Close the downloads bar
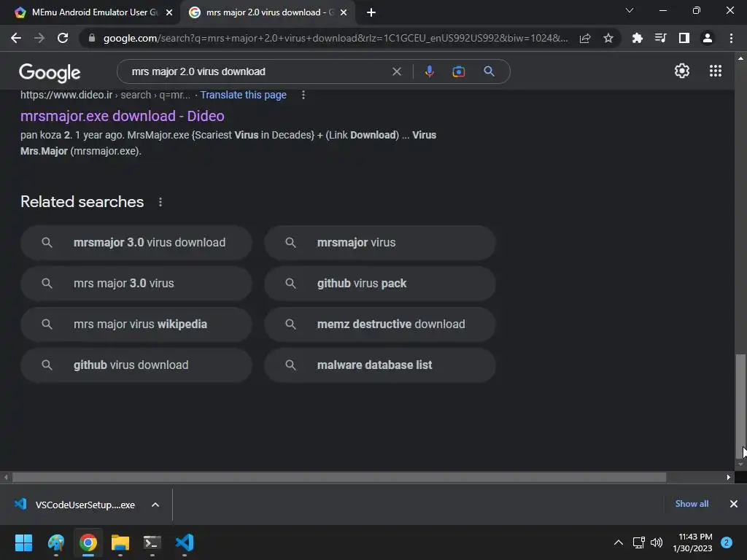This screenshot has height=560, width=747. 734,504
